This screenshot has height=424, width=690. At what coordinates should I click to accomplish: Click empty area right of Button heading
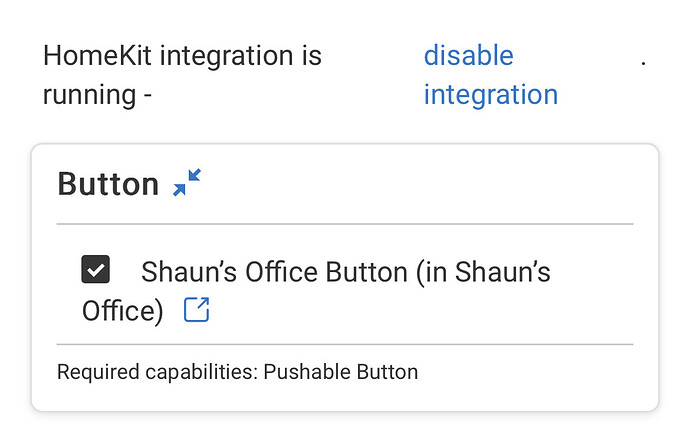pos(418,184)
